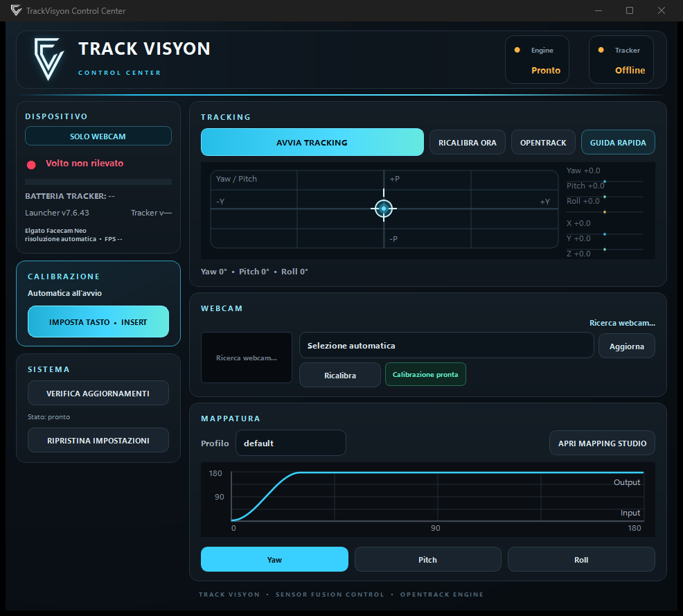Open the Selezione automatica webcam dropdown

pos(447,346)
